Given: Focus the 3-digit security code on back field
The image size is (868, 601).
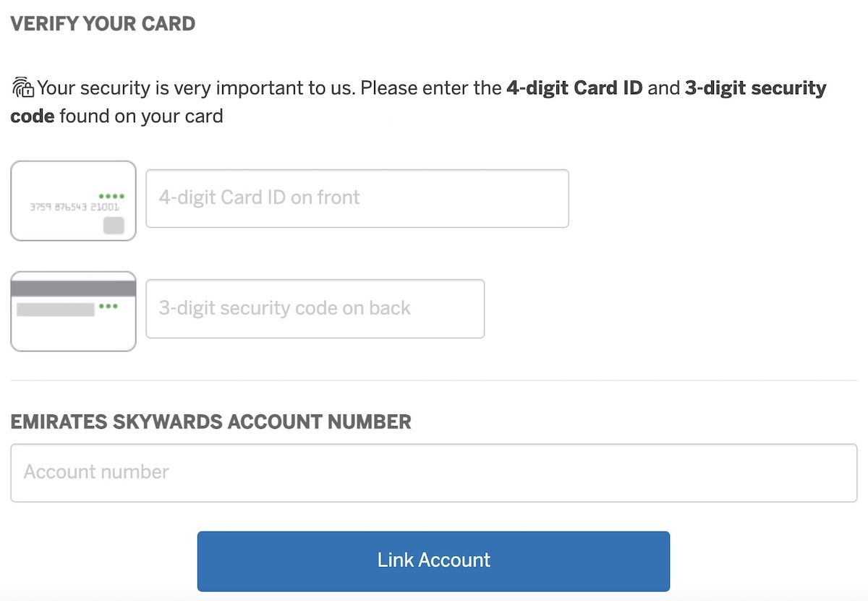Looking at the screenshot, I should (315, 309).
